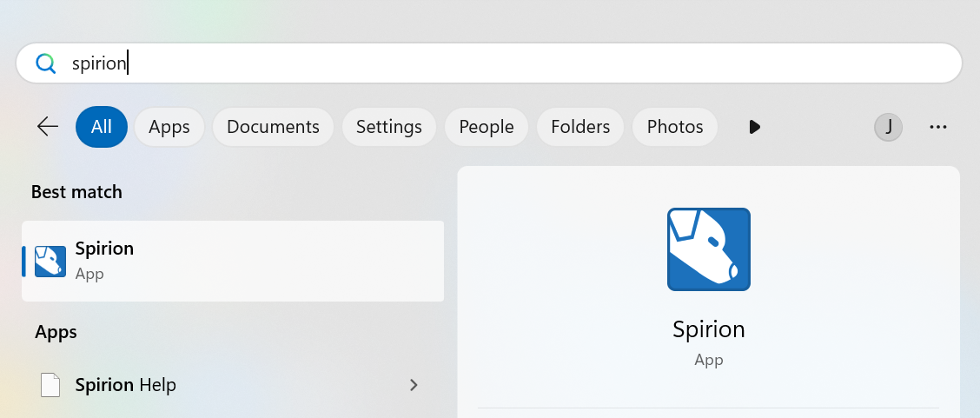Click the large Spirion logo in preview pane
Image resolution: width=980 pixels, height=418 pixels.
pyautogui.click(x=708, y=249)
